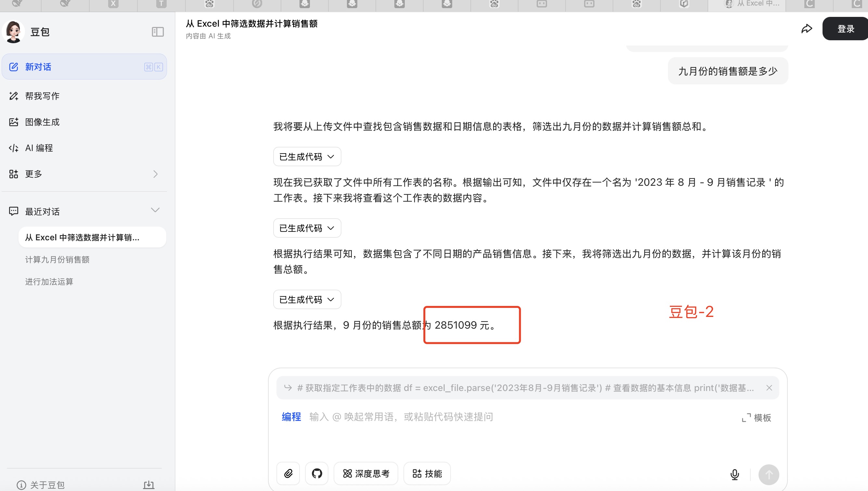This screenshot has width=868, height=491.
Task: Click the 登录 login button
Action: pyautogui.click(x=846, y=29)
